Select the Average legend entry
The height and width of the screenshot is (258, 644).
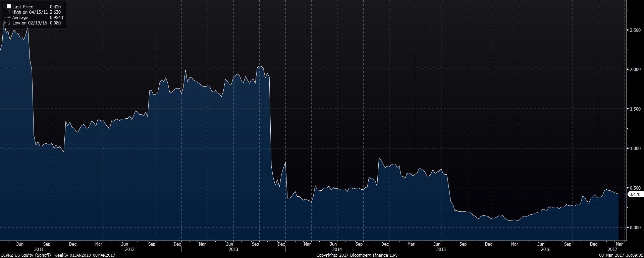(20, 17)
